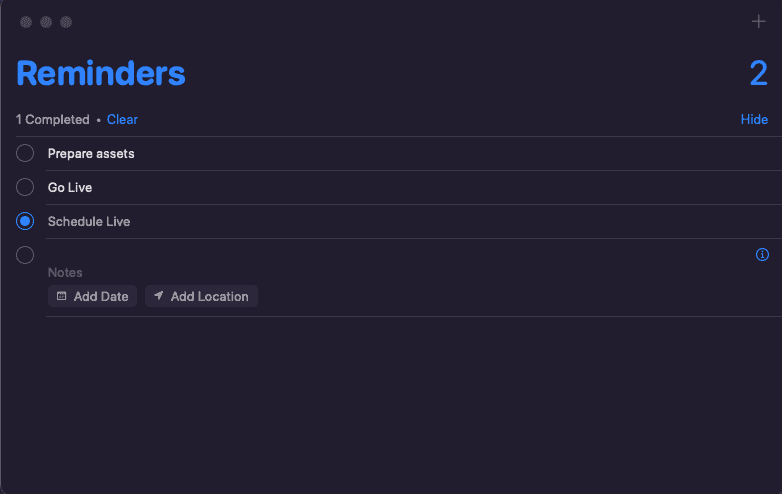Screen dimensions: 782x494
Task: Toggle the empty new reminder's circle
Action: [26, 255]
